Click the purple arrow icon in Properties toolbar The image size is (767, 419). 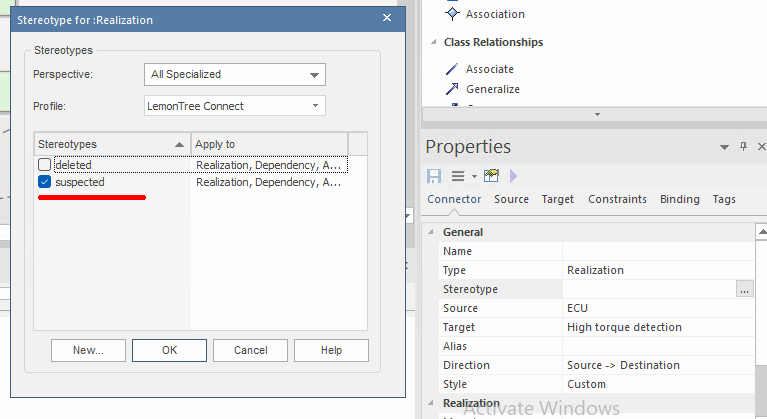[x=513, y=176]
